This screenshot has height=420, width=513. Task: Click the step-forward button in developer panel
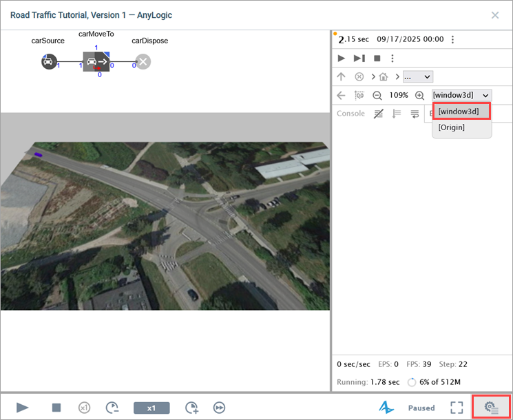point(359,59)
